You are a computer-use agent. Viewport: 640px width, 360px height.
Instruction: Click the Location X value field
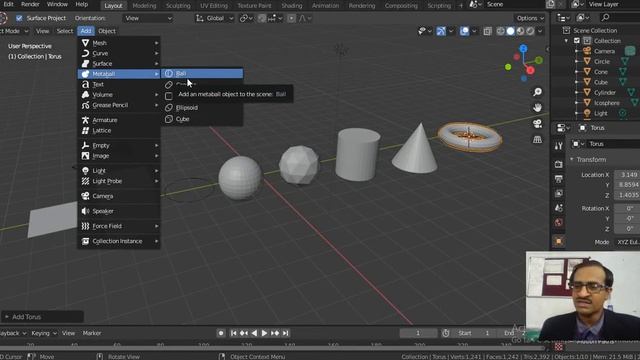coord(627,175)
